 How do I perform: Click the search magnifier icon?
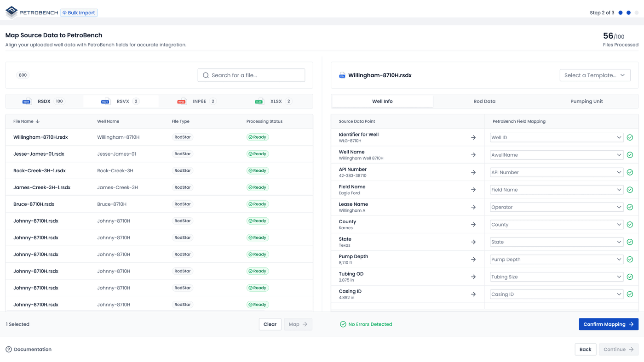tap(205, 75)
